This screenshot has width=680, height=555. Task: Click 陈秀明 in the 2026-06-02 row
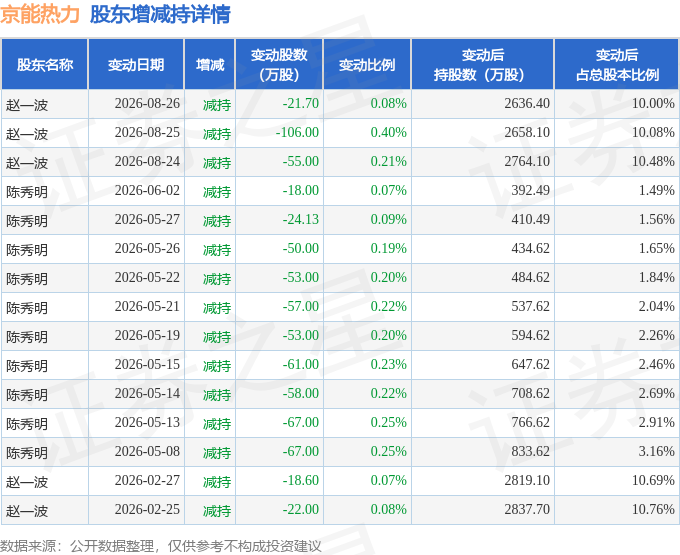tap(27, 192)
